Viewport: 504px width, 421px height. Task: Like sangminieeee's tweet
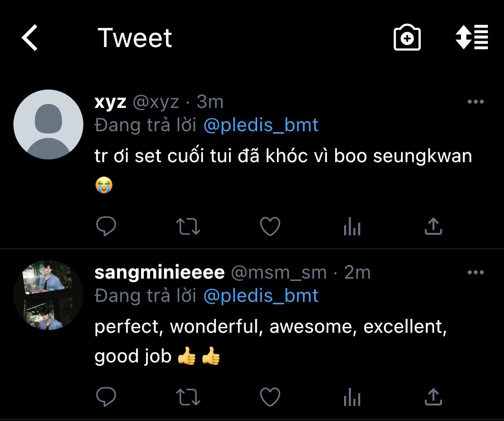click(270, 397)
